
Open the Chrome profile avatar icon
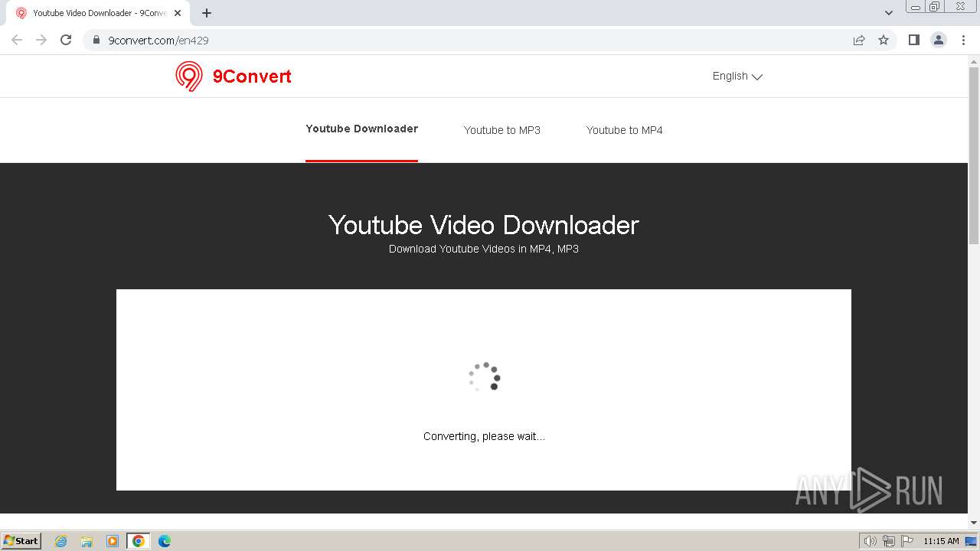click(x=939, y=40)
